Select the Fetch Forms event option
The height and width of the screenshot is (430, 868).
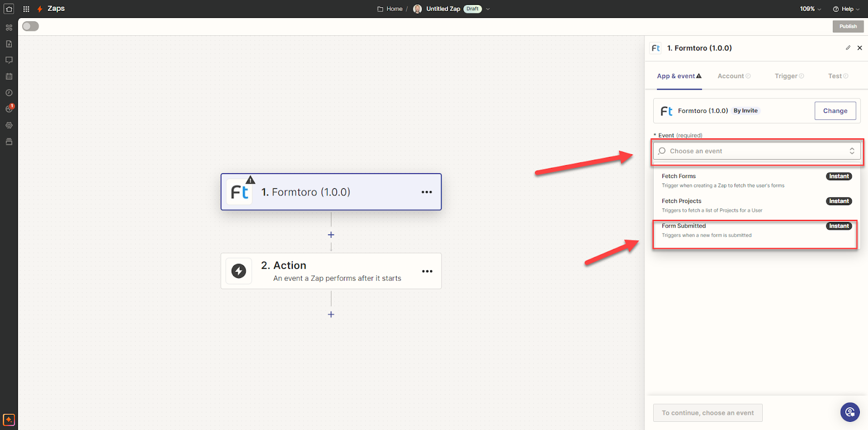(x=757, y=181)
